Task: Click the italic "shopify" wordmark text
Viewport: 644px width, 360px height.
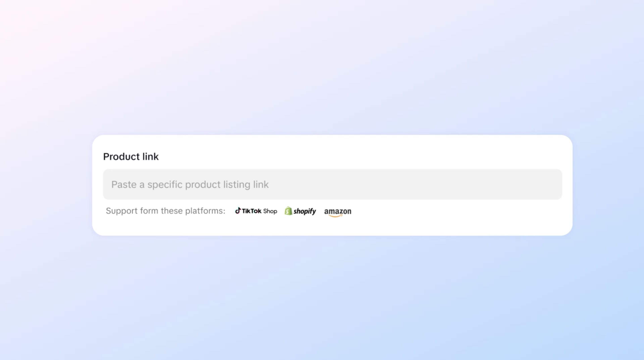Action: click(x=304, y=211)
